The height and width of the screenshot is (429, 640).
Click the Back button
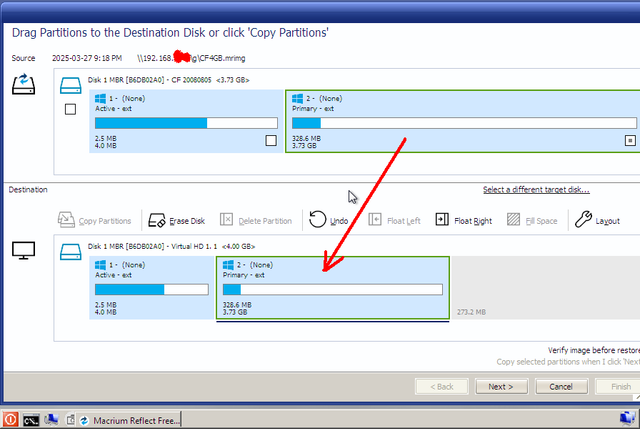tap(442, 387)
